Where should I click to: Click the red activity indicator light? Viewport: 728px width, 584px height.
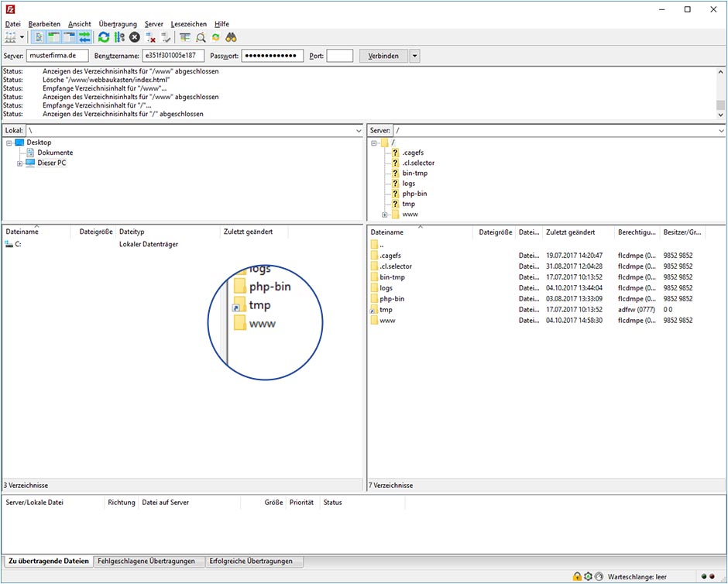coord(713,576)
